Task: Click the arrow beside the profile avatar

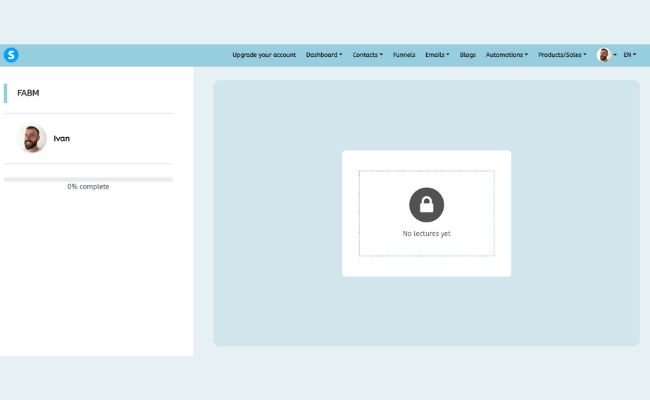Action: tap(615, 55)
